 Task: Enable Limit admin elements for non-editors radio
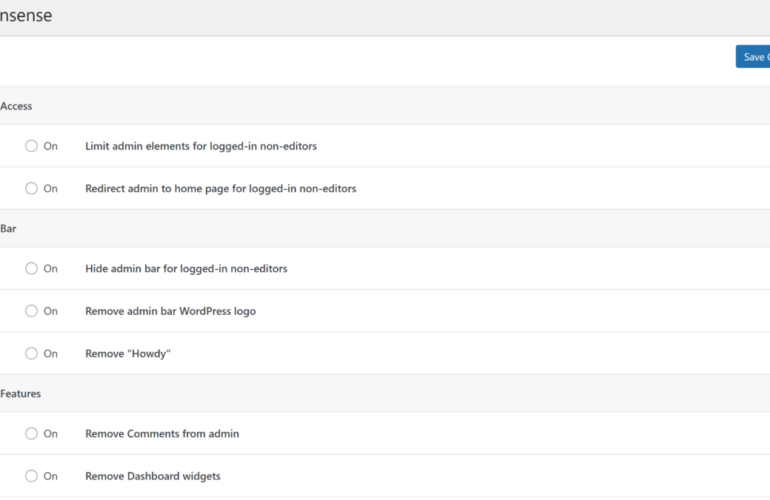pyautogui.click(x=32, y=146)
